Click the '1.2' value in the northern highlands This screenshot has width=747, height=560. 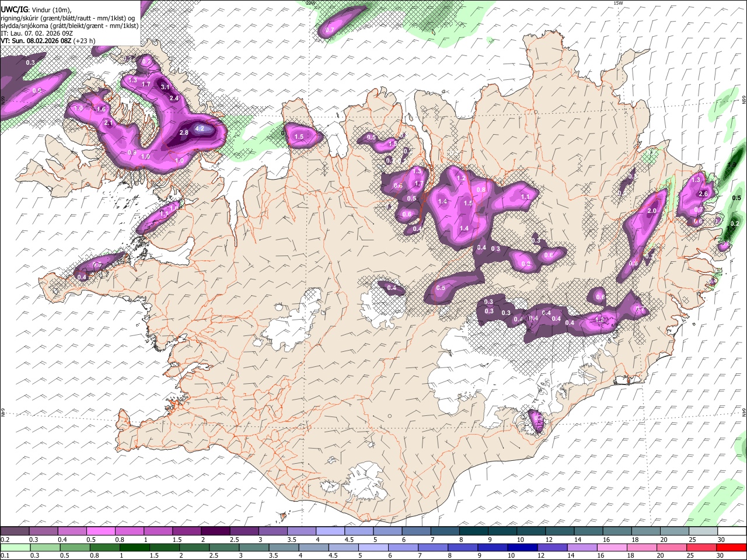(x=460, y=178)
